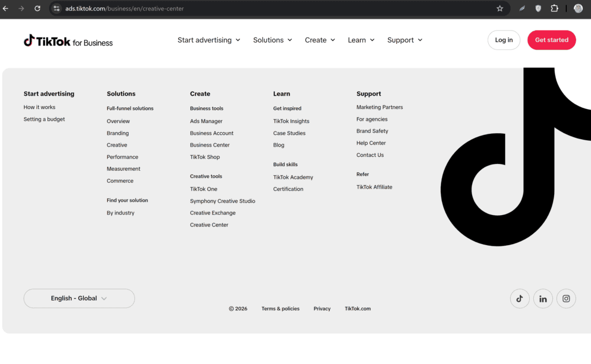Open the browser extensions puzzle icon
Screen dimensions: 591x364
[x=555, y=8]
